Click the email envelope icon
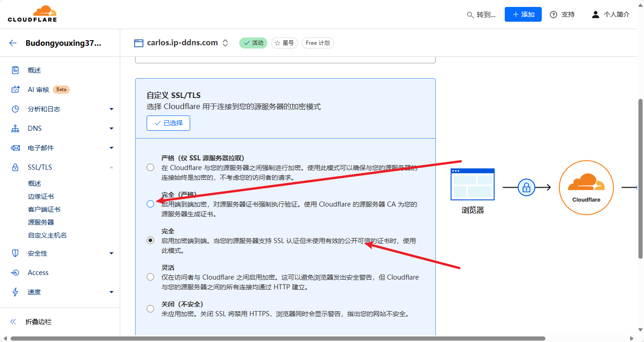Viewport: 644px width, 342px height. click(15, 148)
